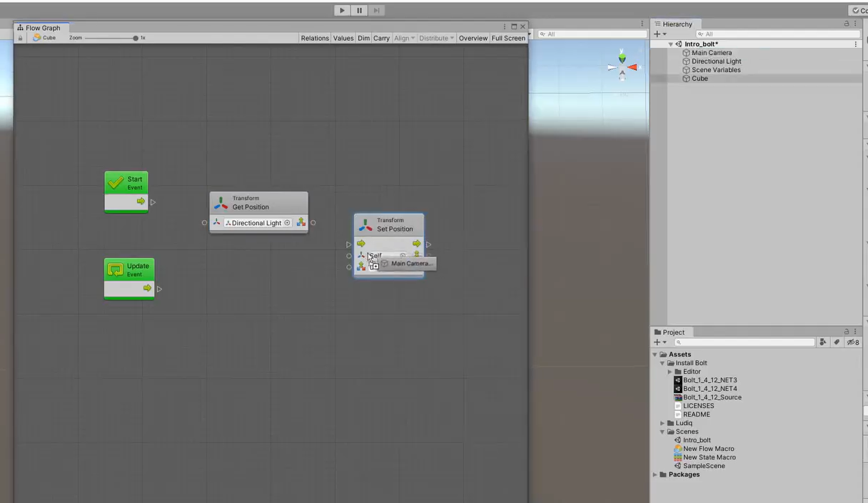The width and height of the screenshot is (868, 503).
Task: Click the Full Screen button in Flow Graph toolbar
Action: pyautogui.click(x=508, y=38)
